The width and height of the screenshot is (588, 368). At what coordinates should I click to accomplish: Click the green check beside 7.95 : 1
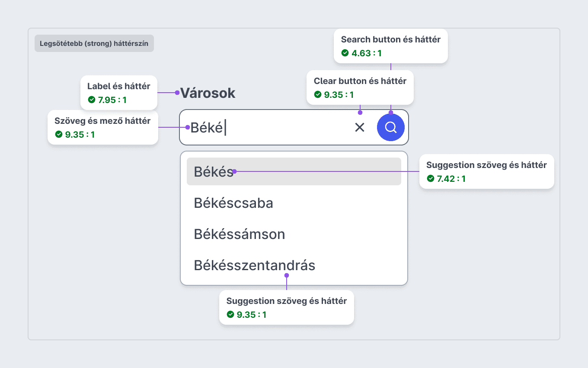click(x=91, y=100)
